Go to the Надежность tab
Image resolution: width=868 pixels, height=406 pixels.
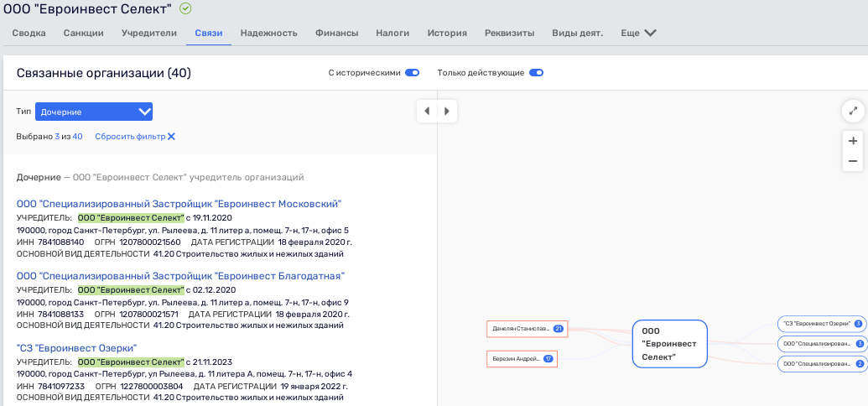[269, 33]
